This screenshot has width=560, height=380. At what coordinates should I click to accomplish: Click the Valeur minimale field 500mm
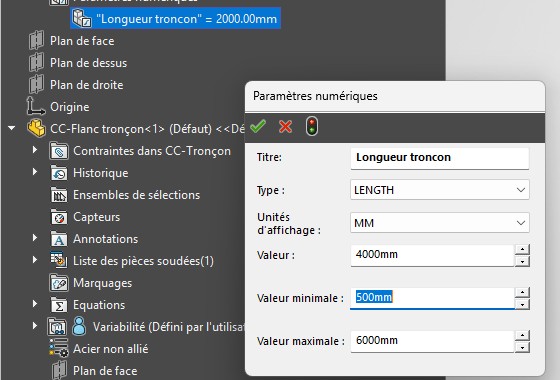click(x=432, y=298)
